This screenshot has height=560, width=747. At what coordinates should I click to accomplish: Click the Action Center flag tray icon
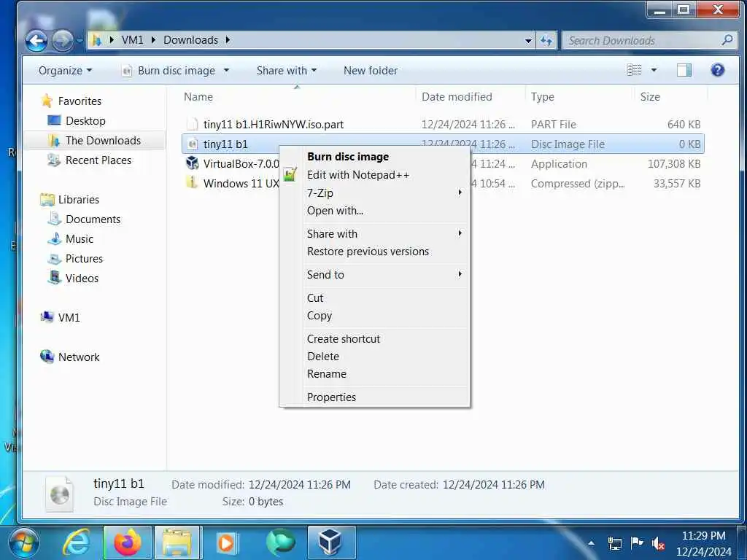click(636, 542)
